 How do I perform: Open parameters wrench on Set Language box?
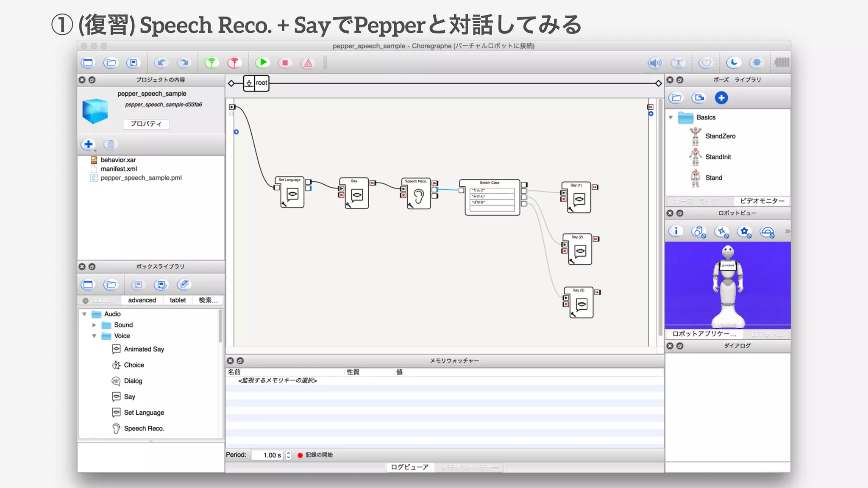284,204
